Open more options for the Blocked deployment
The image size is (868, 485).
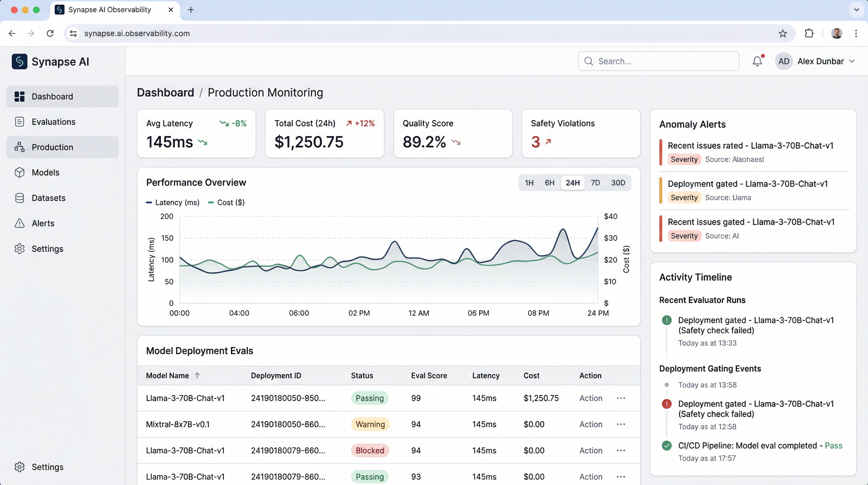[621, 450]
